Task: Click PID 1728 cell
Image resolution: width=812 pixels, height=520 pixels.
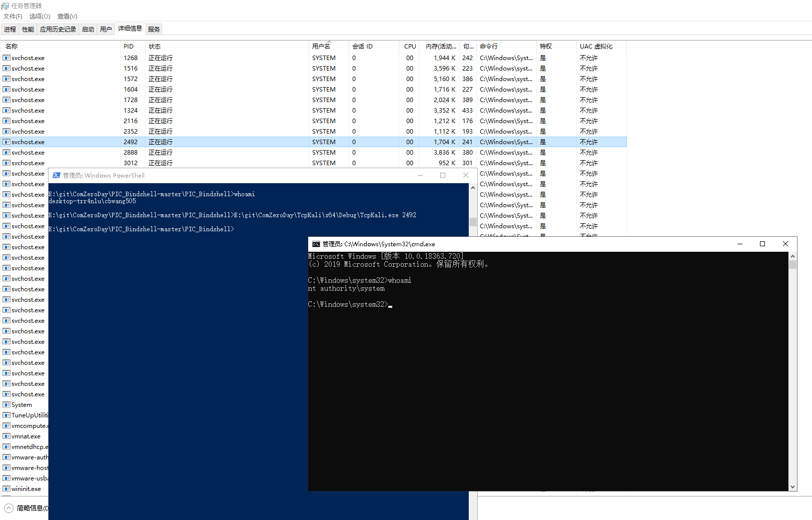Action: pyautogui.click(x=131, y=100)
